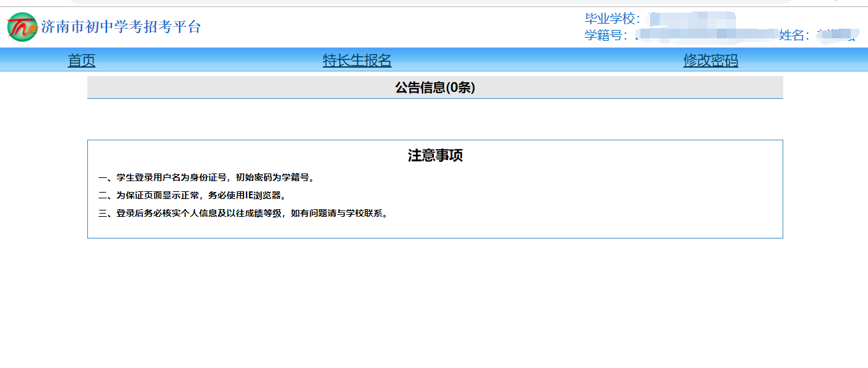The width and height of the screenshot is (868, 368).
Task: Click the platform title text
Action: tap(119, 27)
